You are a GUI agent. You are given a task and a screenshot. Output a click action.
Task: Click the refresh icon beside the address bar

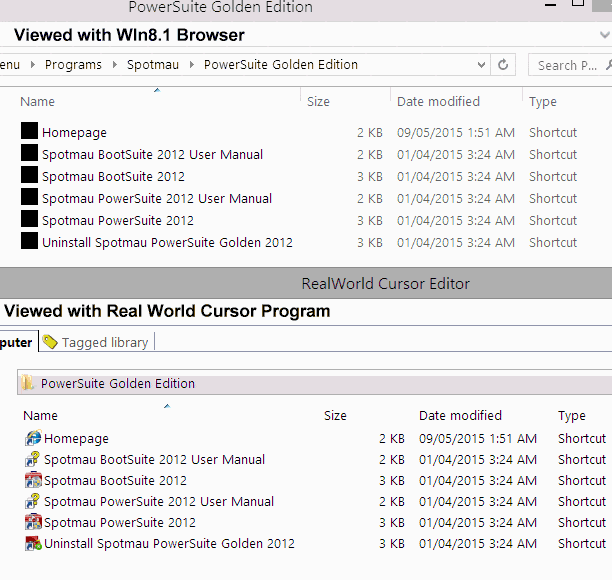tap(505, 65)
